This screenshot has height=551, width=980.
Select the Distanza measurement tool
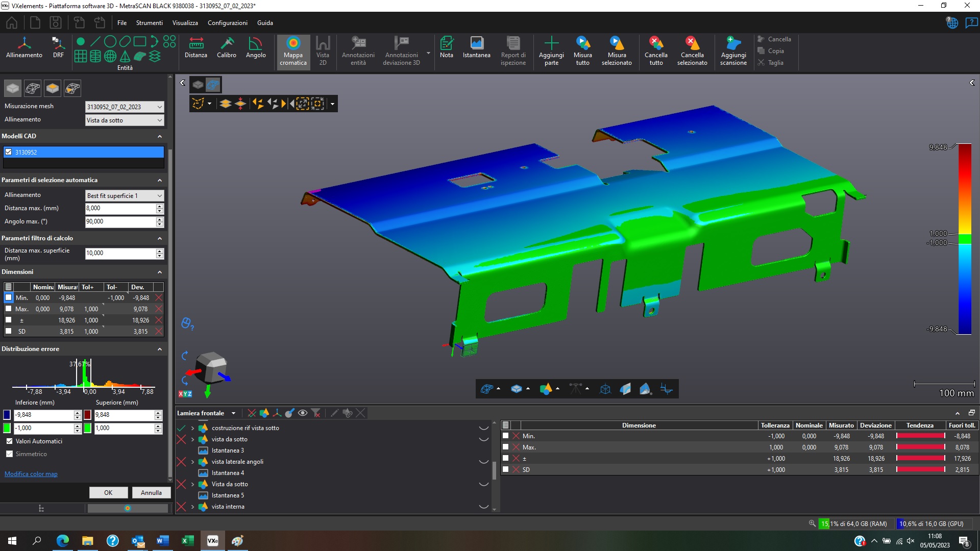195,47
